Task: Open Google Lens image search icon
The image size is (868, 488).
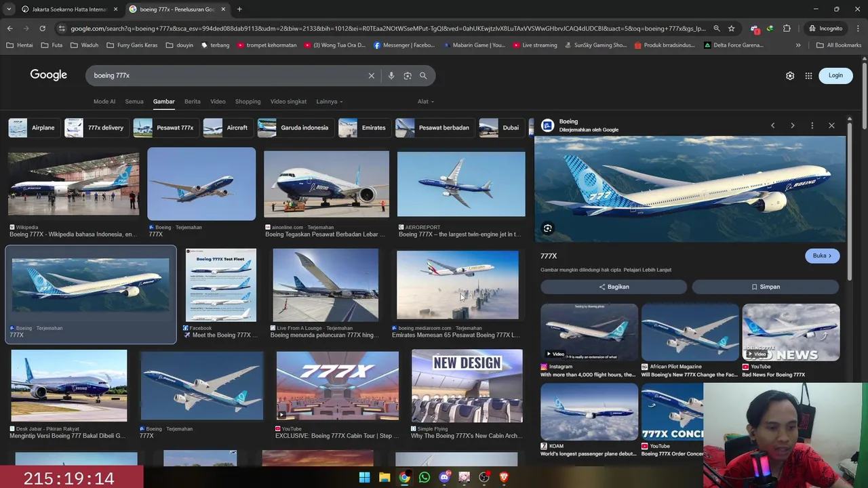Action: pos(408,75)
